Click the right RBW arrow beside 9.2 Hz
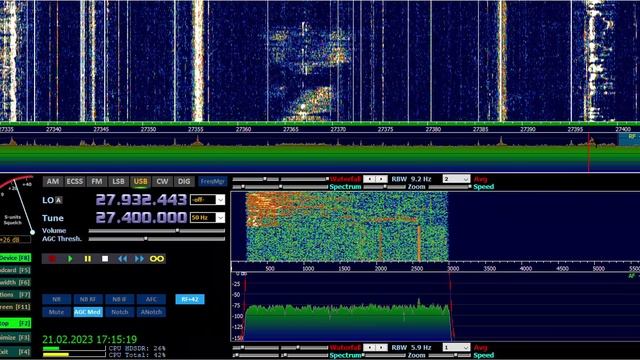This screenshot has height=360, width=640. 382,179
